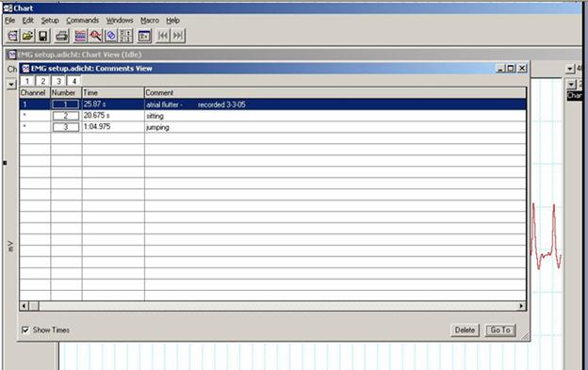The height and width of the screenshot is (370, 588).
Task: Click the Chart application title bar icon
Action: [x=8, y=8]
